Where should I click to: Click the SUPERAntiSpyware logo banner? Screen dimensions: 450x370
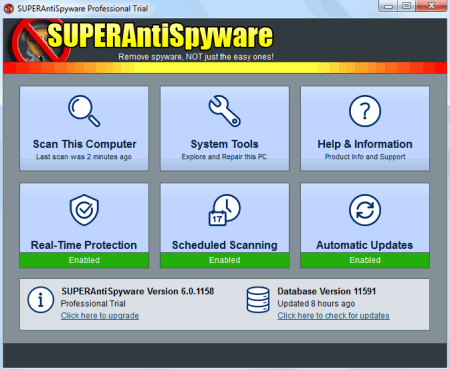(x=143, y=40)
